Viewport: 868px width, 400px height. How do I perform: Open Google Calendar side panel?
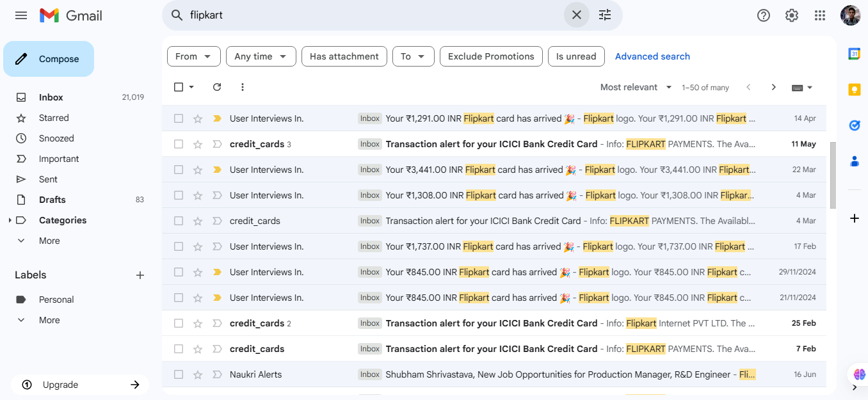(854, 54)
